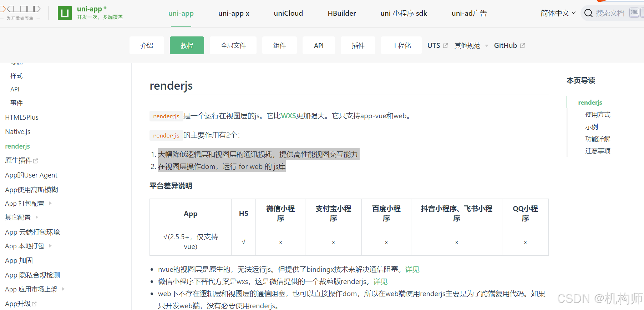Click the WXS link in the paragraph
The height and width of the screenshot is (310, 644).
[288, 116]
